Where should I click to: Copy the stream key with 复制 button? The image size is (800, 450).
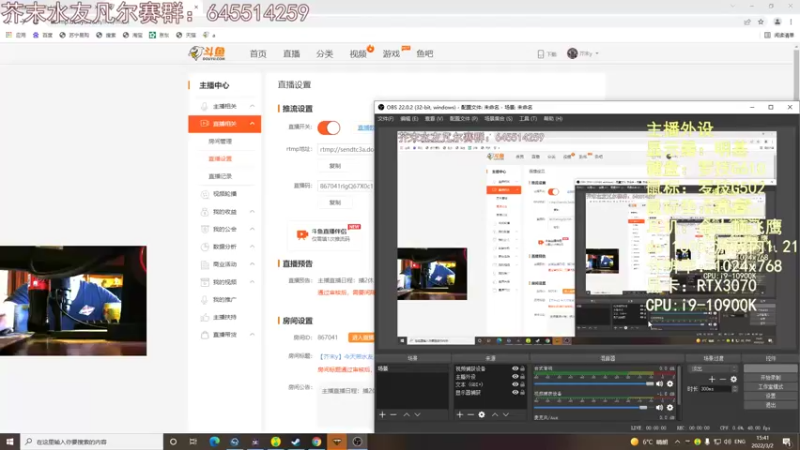pyautogui.click(x=335, y=203)
